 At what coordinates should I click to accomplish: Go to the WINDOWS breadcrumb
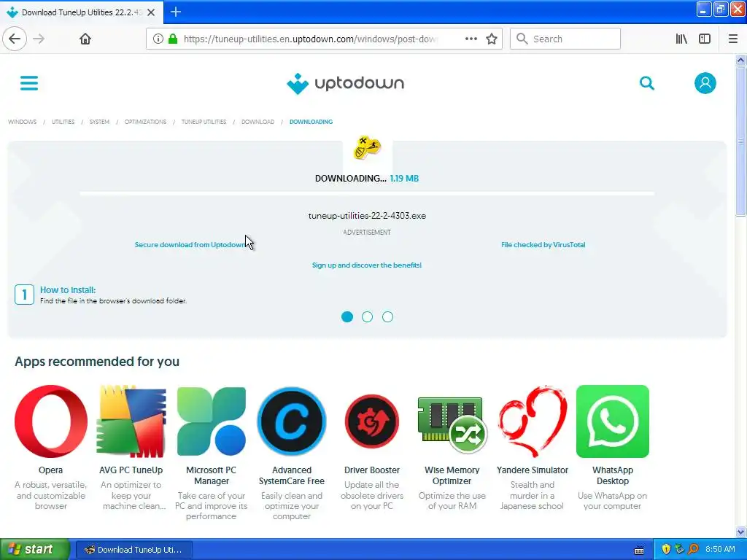pyautogui.click(x=23, y=122)
